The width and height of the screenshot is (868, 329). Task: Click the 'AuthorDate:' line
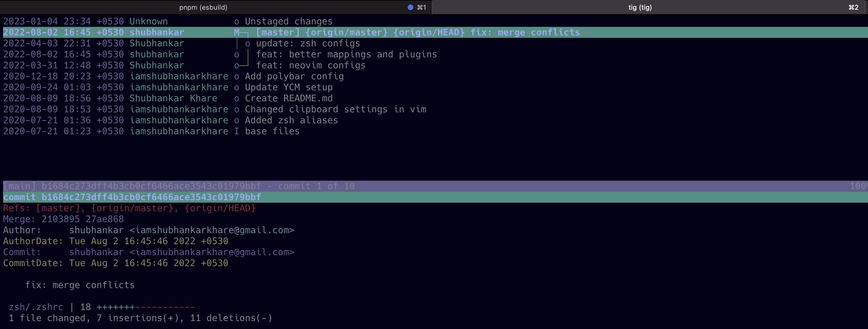coord(115,241)
